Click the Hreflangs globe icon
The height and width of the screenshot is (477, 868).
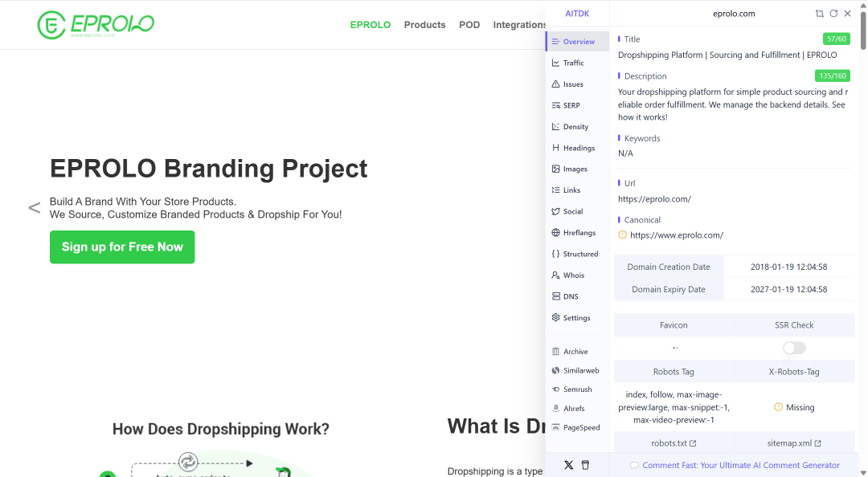tap(556, 232)
